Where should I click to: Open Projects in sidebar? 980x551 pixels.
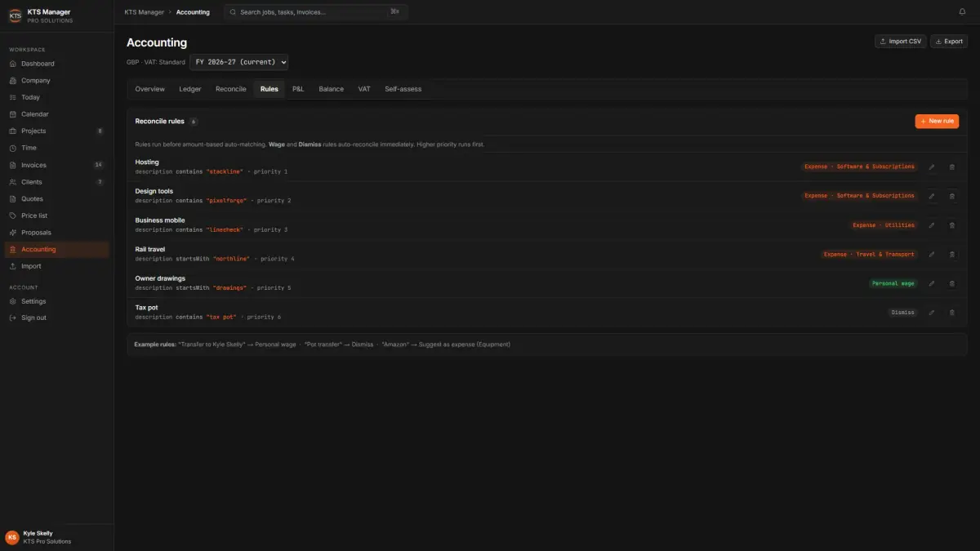point(56,131)
